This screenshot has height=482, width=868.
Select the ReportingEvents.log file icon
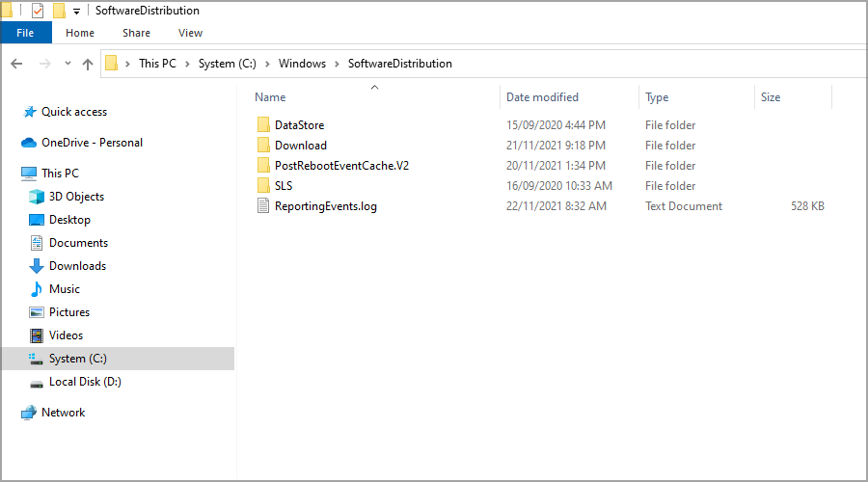coord(263,206)
